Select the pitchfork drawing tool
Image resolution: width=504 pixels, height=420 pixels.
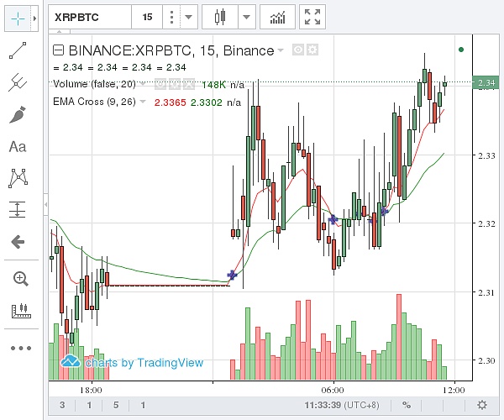click(18, 82)
